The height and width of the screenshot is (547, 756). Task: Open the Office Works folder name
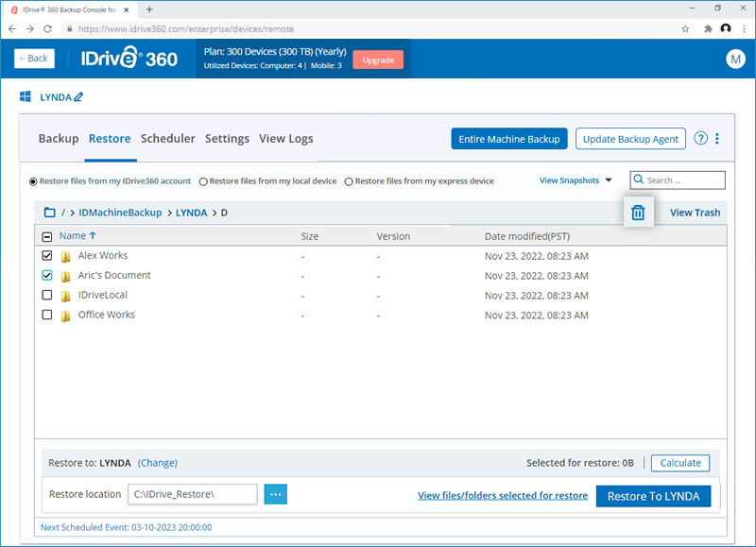pyautogui.click(x=107, y=315)
